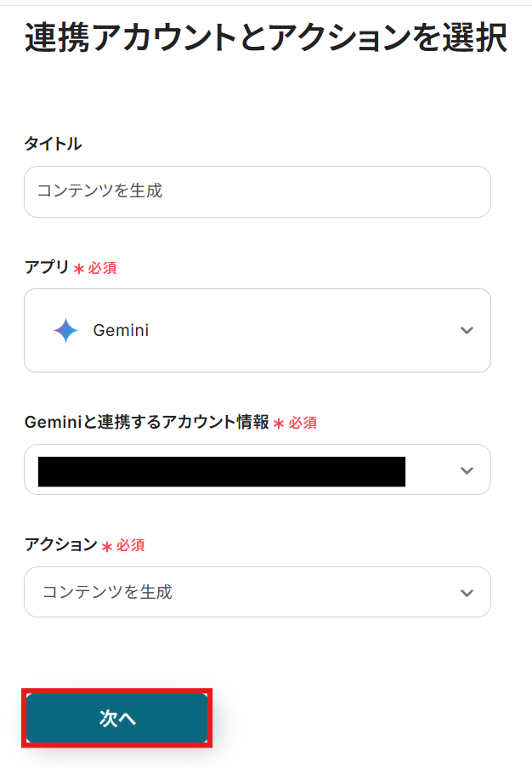This screenshot has width=532, height=768.
Task: Expand the アプリ dropdown chevron
Action: 466,330
